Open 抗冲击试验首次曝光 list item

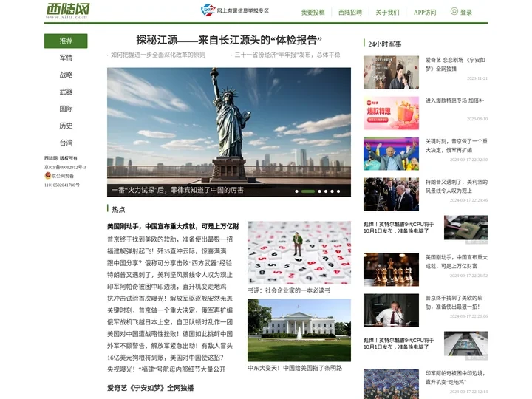point(170,299)
